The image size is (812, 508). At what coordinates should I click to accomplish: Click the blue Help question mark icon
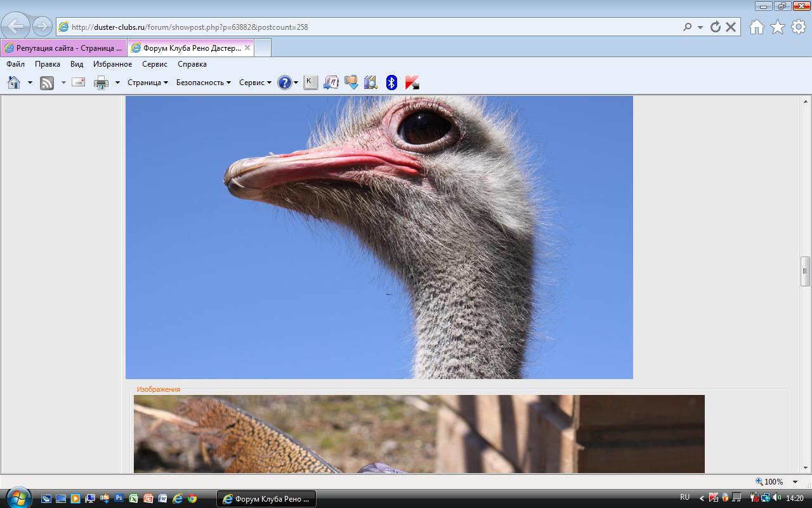[x=285, y=83]
